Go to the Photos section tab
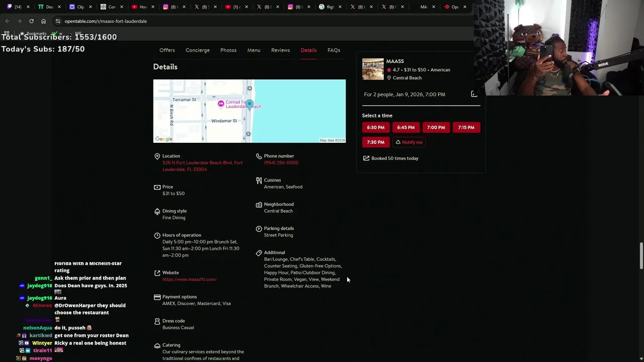The width and height of the screenshot is (644, 362). pyautogui.click(x=228, y=50)
